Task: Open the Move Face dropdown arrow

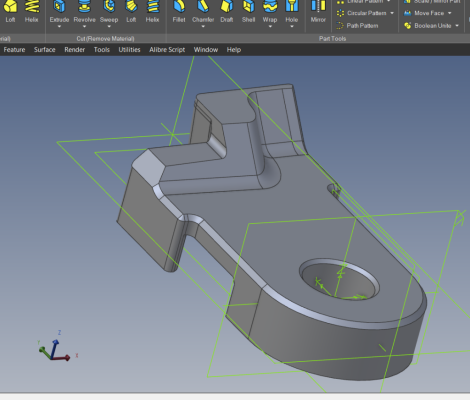Action: [x=449, y=13]
